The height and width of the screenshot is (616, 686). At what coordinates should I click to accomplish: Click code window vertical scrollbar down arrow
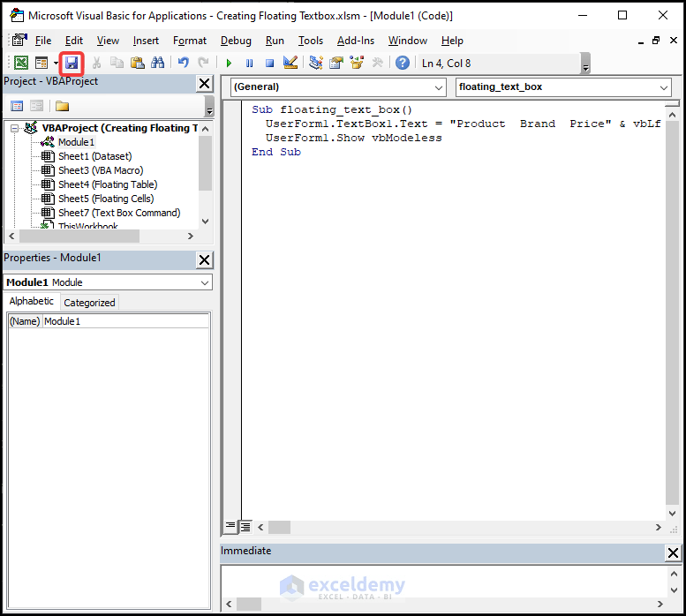tap(673, 514)
